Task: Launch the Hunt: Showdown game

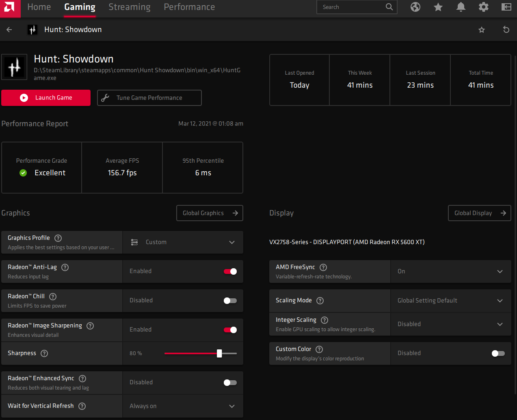Action: pyautogui.click(x=46, y=98)
